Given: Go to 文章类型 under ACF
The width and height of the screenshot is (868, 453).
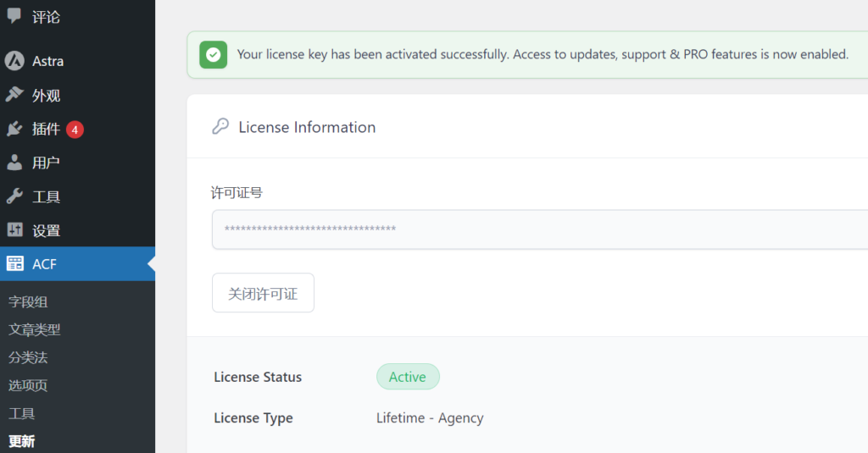Looking at the screenshot, I should click(x=35, y=329).
